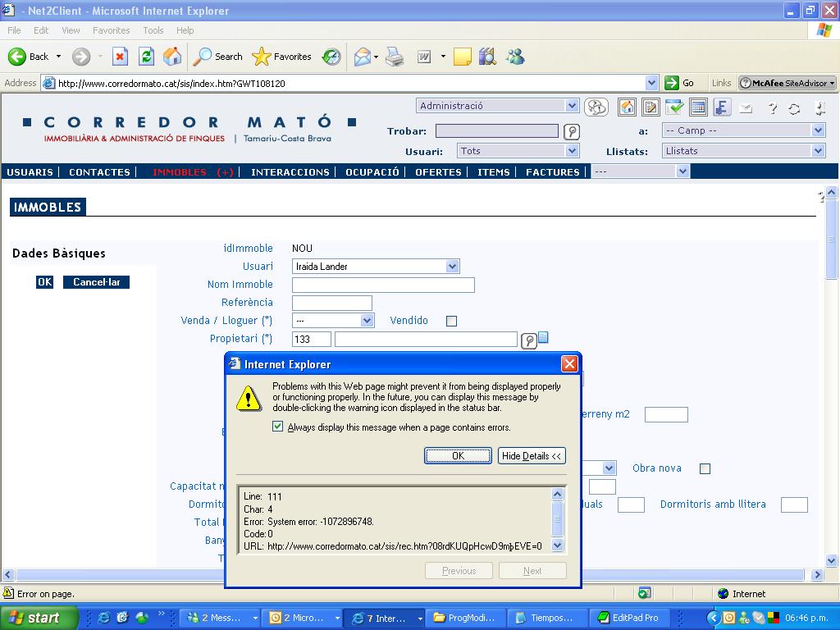Screen dimensions: 840x630
Task: Click the blue OK button under Dades Bàsiques
Action: [44, 282]
